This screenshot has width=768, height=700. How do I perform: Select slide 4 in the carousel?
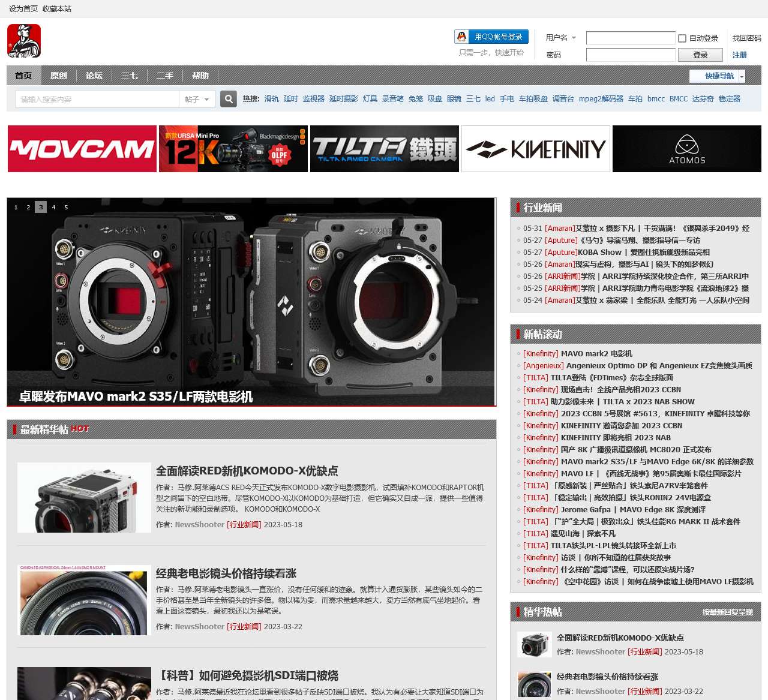(53, 207)
